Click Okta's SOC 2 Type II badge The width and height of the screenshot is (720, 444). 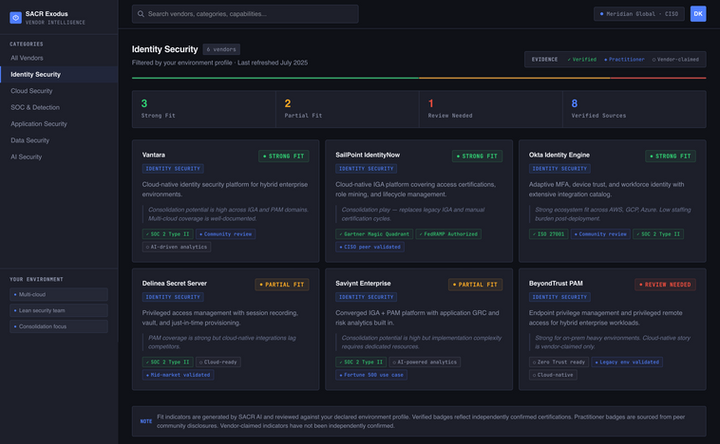pyautogui.click(x=658, y=234)
